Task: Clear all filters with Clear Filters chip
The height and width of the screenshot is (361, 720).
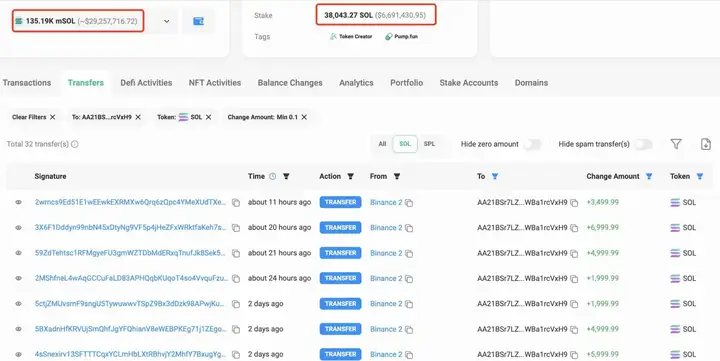Action: [x=34, y=117]
